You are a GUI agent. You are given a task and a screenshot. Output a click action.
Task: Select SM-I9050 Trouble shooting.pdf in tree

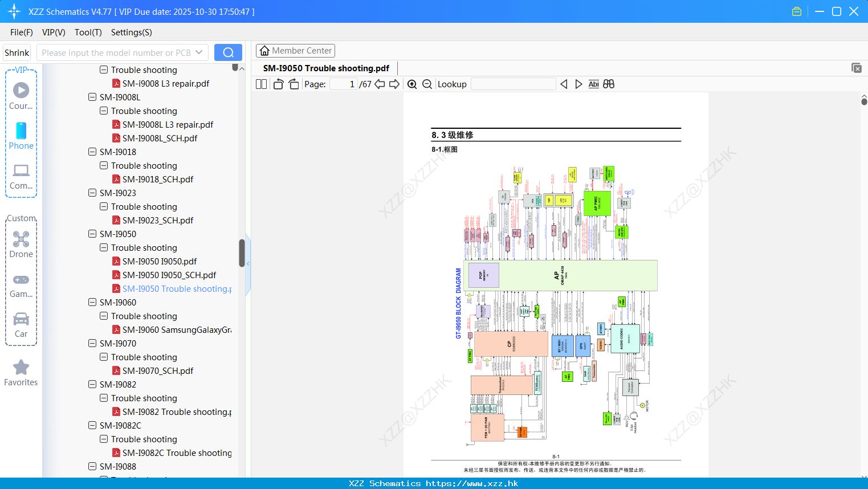[172, 288]
